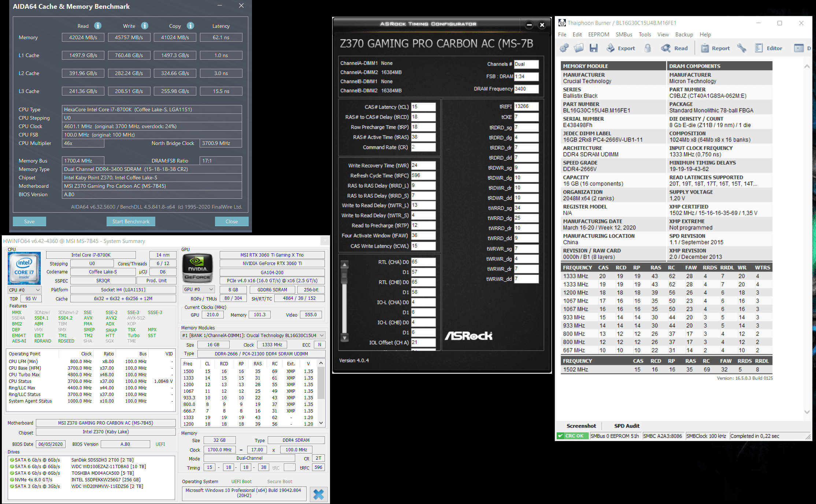Click the Command Rate (CR) field in ASRock

tap(423, 147)
